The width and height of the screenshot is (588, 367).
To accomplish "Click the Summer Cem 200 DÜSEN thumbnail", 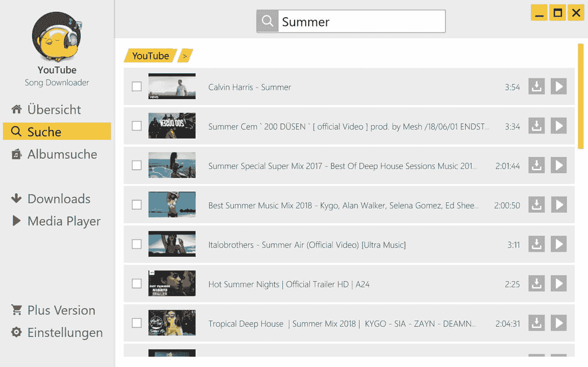I will [x=172, y=126].
